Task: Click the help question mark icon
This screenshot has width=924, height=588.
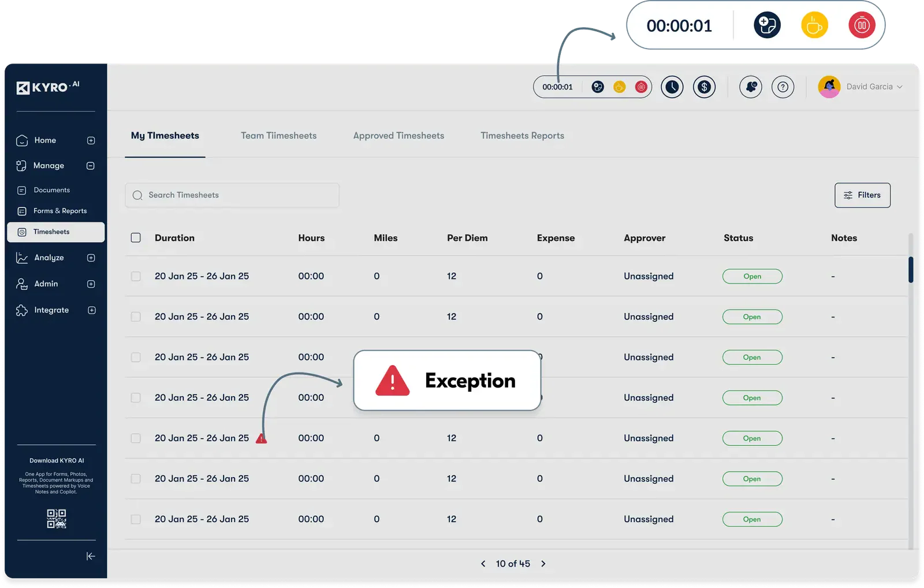Action: coord(783,87)
